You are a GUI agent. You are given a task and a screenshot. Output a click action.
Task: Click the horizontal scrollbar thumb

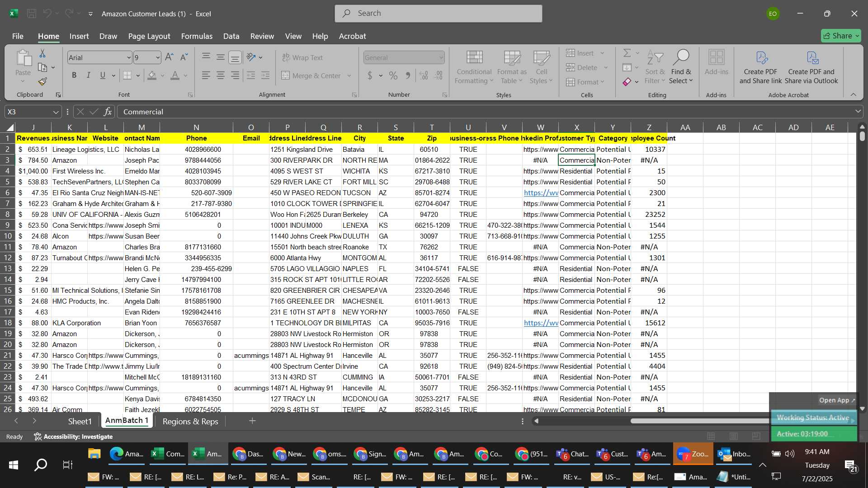click(x=699, y=421)
